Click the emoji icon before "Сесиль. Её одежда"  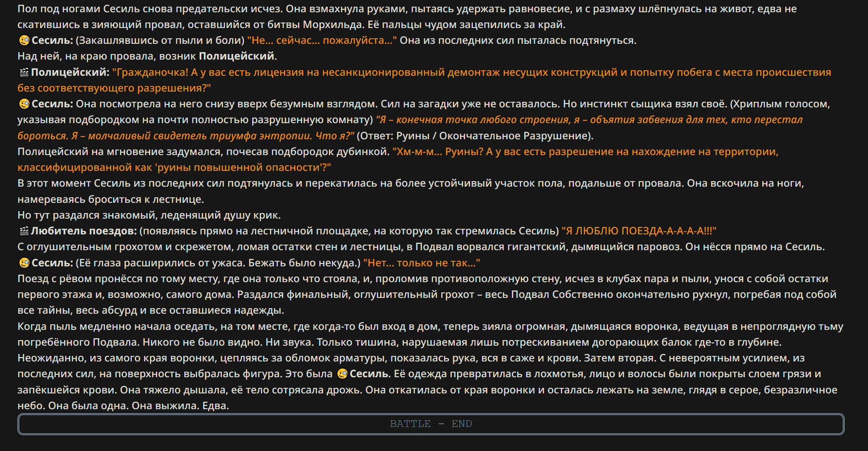[x=343, y=374]
